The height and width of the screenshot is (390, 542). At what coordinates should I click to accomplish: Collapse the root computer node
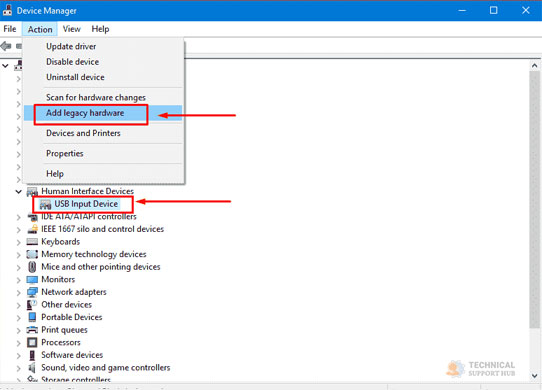tap(5, 65)
